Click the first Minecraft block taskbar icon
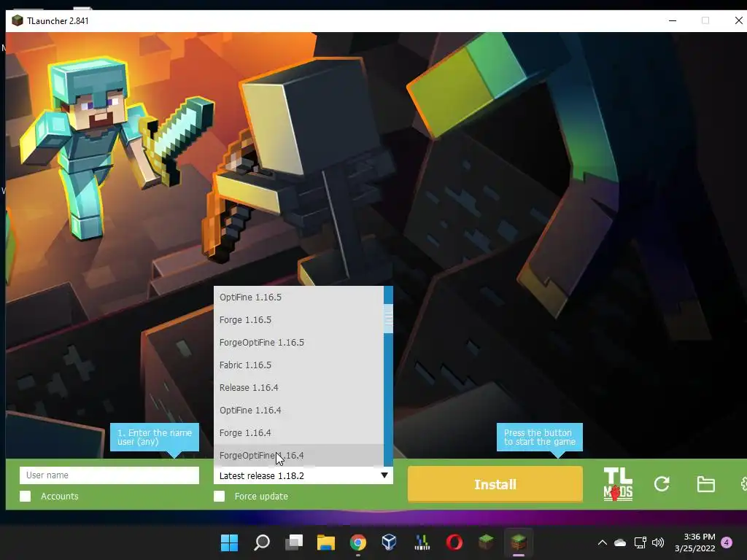Image resolution: width=747 pixels, height=560 pixels. point(486,542)
